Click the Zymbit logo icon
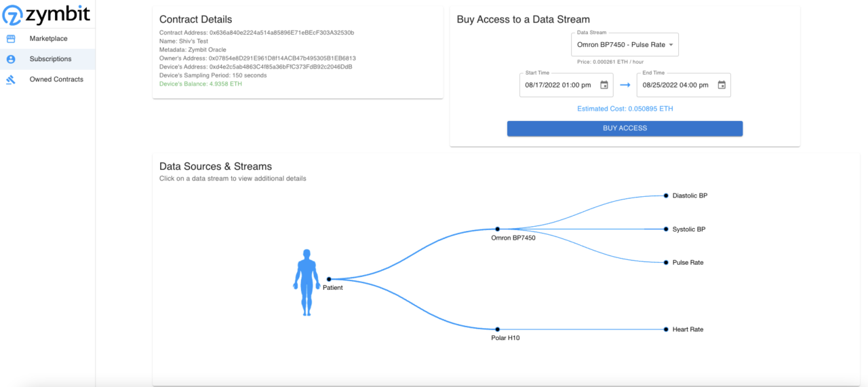Viewport: 868px width, 387px height. [13, 14]
